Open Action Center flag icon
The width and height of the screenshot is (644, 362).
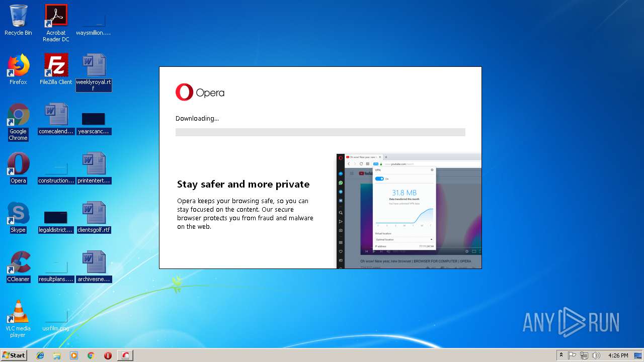click(572, 355)
